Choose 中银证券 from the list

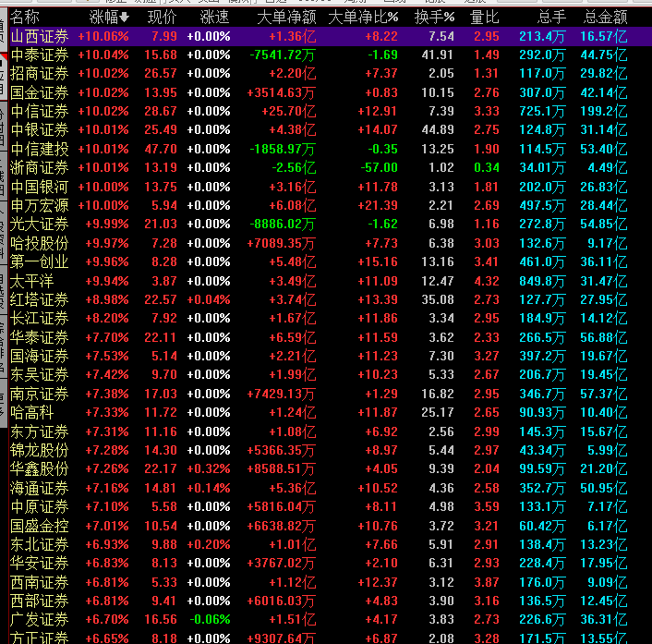[40, 129]
